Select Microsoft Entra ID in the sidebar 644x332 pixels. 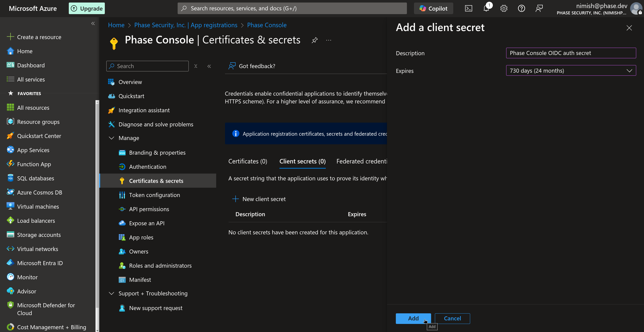tap(40, 263)
